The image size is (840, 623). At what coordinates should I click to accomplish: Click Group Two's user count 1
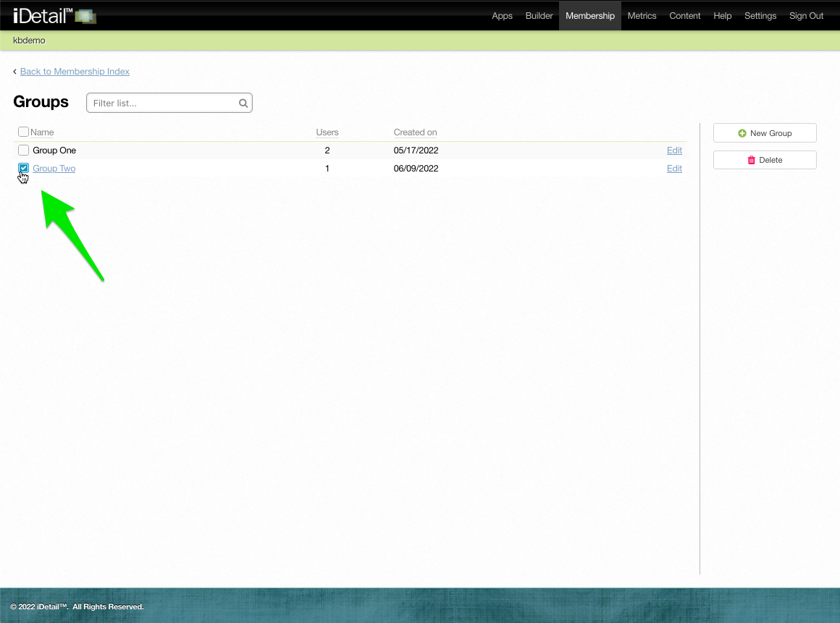coord(327,168)
